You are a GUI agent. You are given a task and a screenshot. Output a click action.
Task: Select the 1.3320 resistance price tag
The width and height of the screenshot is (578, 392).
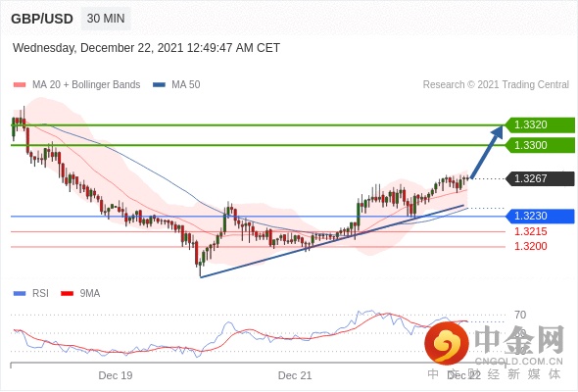540,125
